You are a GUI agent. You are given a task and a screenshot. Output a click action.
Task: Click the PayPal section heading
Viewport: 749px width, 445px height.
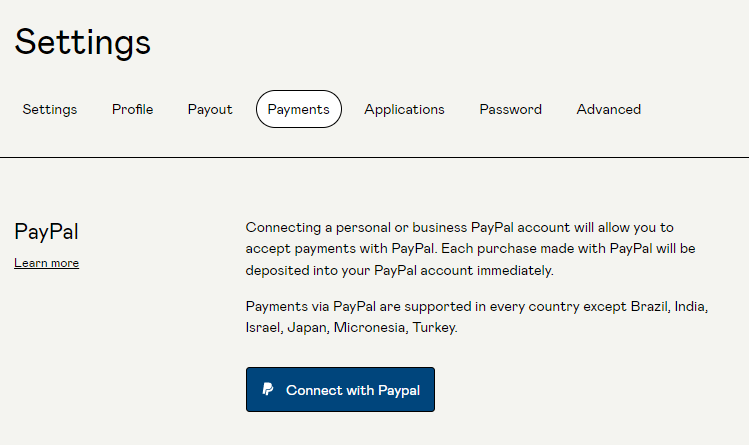(46, 232)
